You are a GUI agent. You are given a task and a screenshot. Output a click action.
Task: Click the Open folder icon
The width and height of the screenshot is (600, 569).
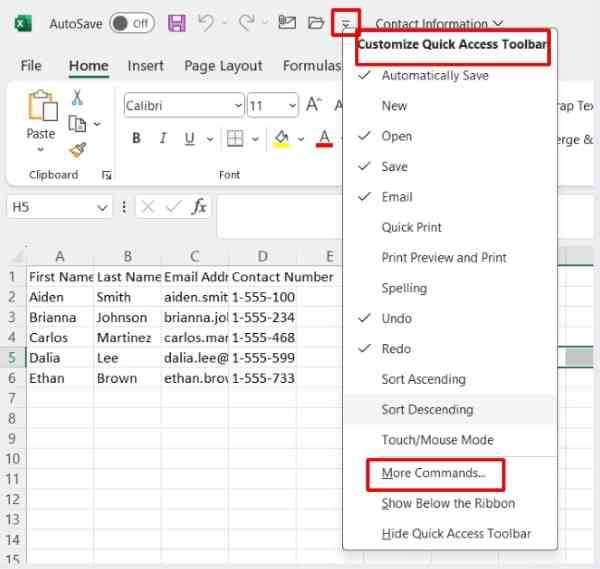click(x=316, y=23)
